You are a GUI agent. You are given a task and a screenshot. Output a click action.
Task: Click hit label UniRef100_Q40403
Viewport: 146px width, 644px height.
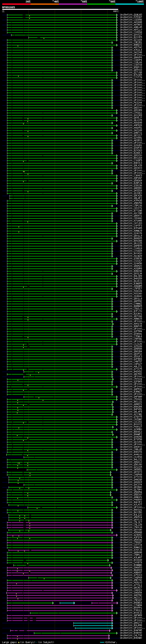(x=131, y=168)
